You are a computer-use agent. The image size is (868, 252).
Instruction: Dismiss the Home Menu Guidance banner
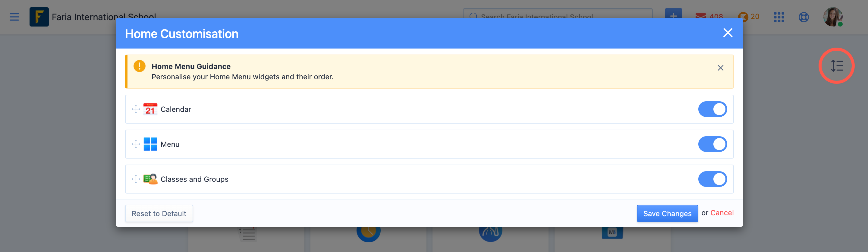click(720, 68)
